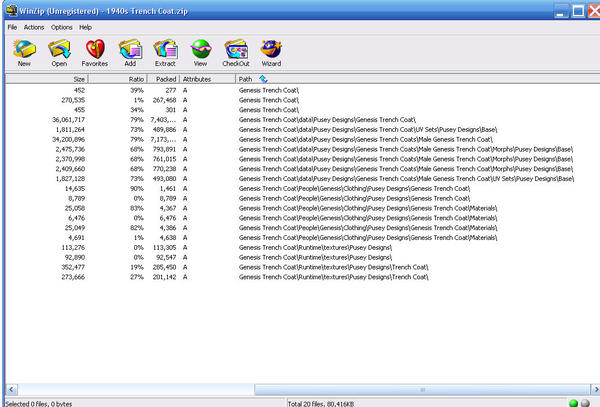Open the Favorites heart icon

click(x=95, y=53)
